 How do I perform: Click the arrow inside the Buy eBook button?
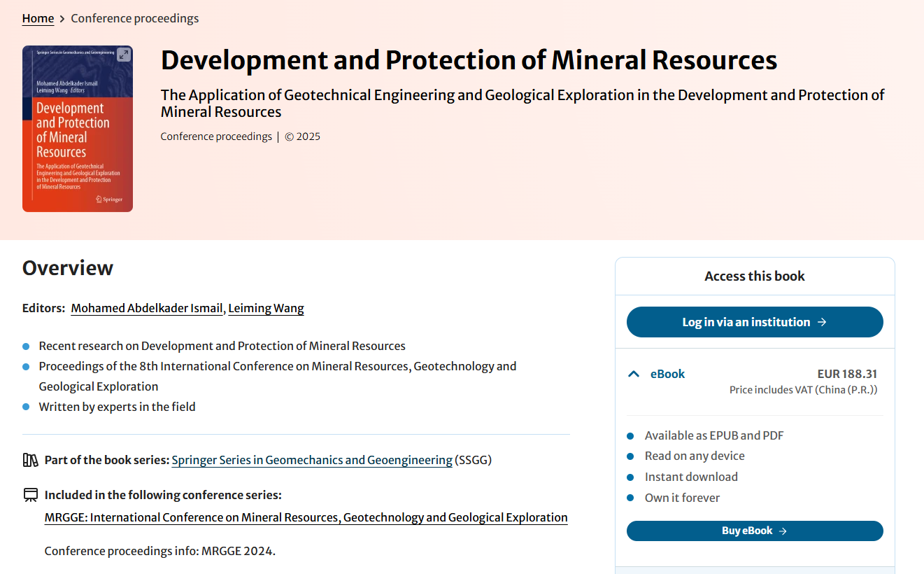pyautogui.click(x=783, y=531)
